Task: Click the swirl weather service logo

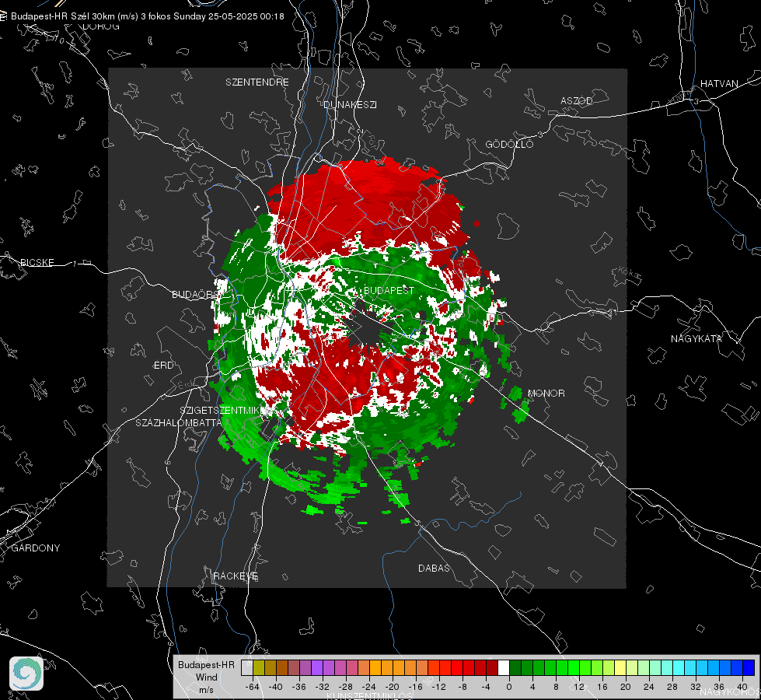Action: pyautogui.click(x=26, y=674)
